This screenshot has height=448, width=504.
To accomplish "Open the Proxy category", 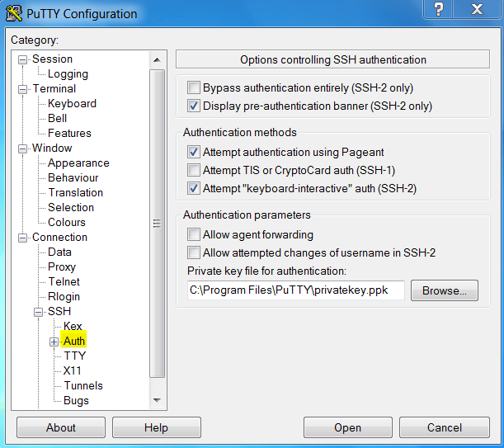I will click(x=62, y=267).
